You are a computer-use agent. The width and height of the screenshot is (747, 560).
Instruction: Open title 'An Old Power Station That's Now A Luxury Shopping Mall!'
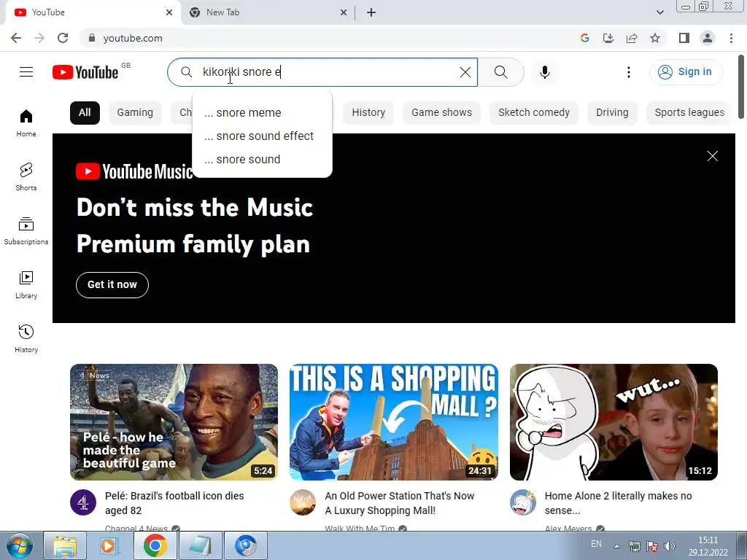click(x=399, y=503)
